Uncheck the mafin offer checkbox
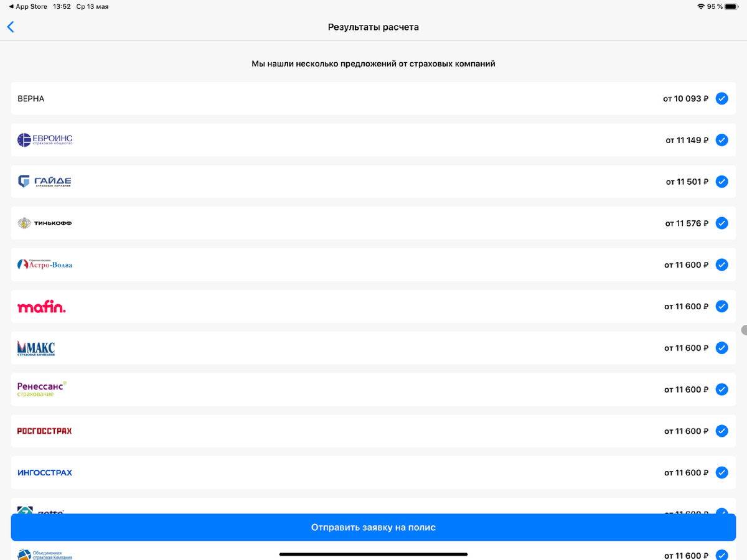This screenshot has height=560, width=747. [721, 306]
